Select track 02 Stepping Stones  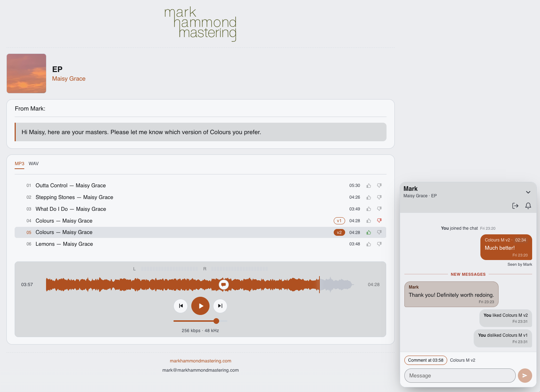click(x=200, y=197)
